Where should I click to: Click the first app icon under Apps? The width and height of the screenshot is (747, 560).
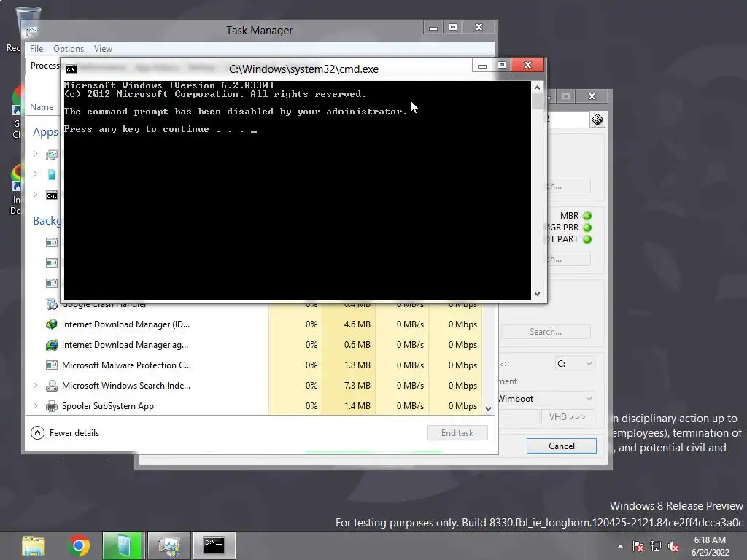[x=52, y=155]
